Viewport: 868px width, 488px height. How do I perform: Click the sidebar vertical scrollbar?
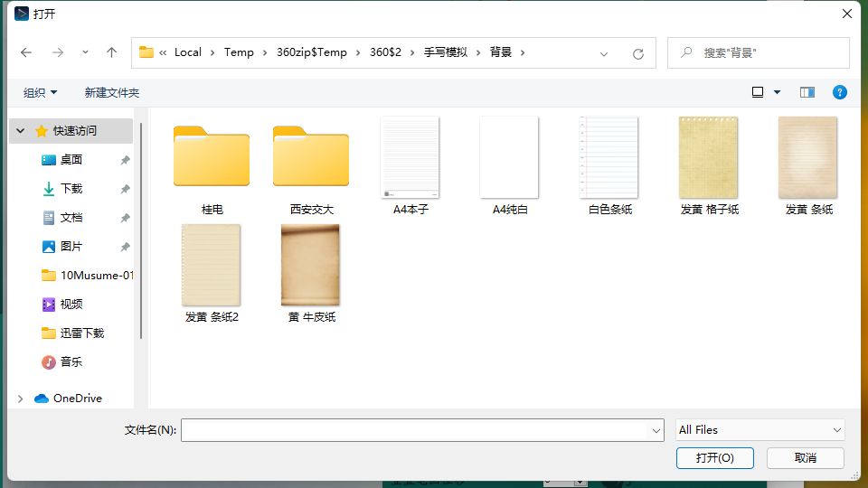click(x=141, y=230)
